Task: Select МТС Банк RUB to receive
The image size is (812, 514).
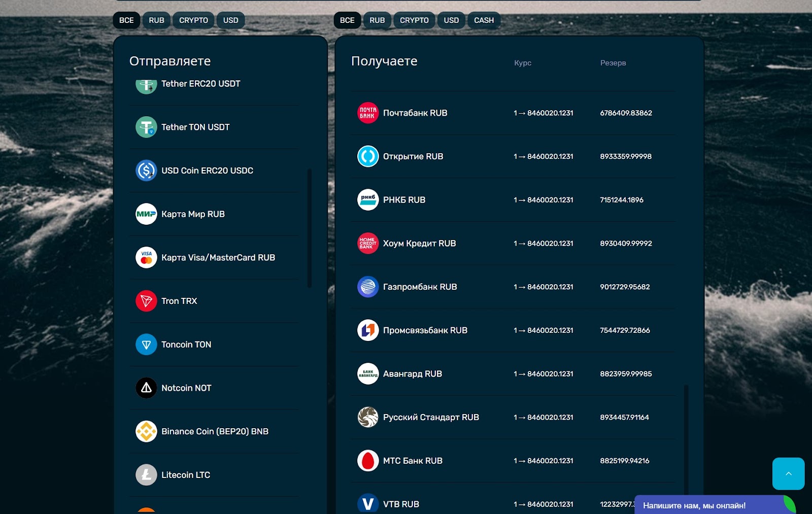Action: pyautogui.click(x=513, y=461)
